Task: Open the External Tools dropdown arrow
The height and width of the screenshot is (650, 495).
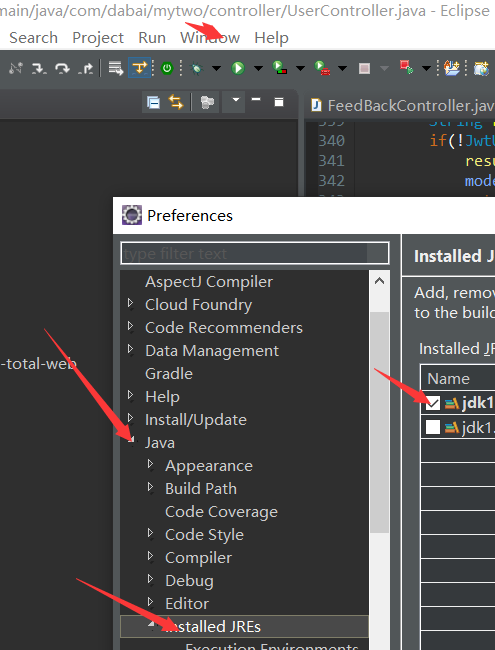Action: click(342, 68)
